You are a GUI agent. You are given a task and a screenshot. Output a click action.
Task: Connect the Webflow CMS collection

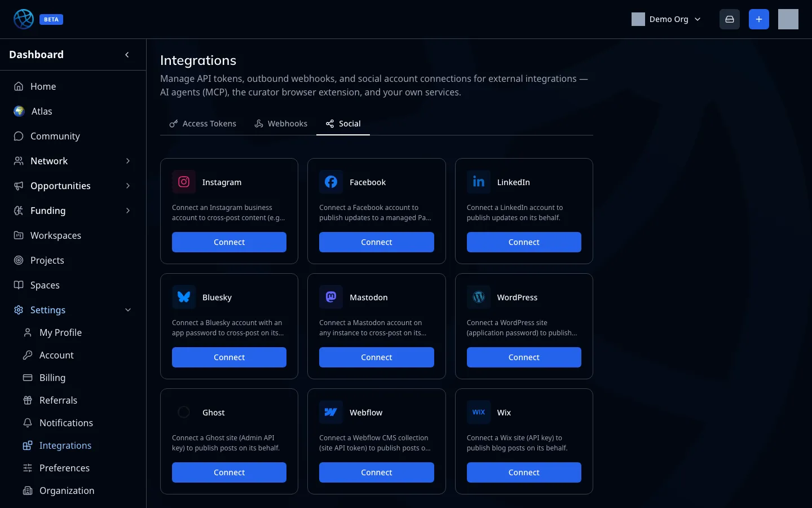point(377,472)
